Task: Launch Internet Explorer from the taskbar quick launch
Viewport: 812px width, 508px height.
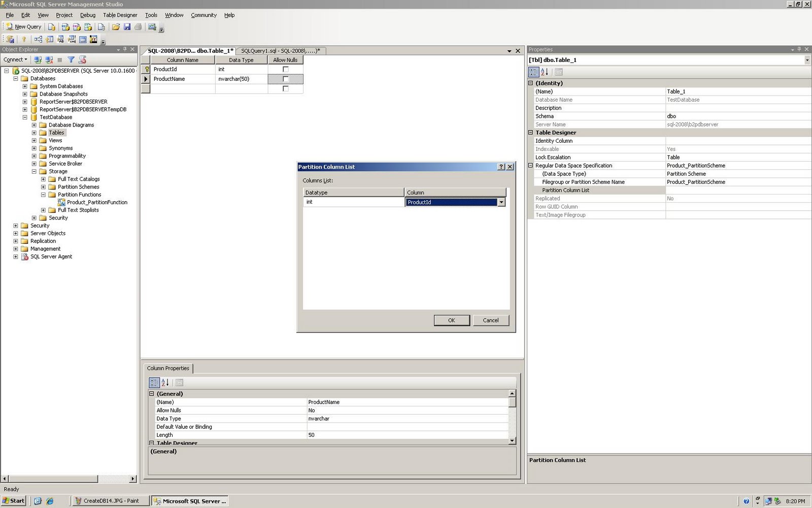Action: 50,501
